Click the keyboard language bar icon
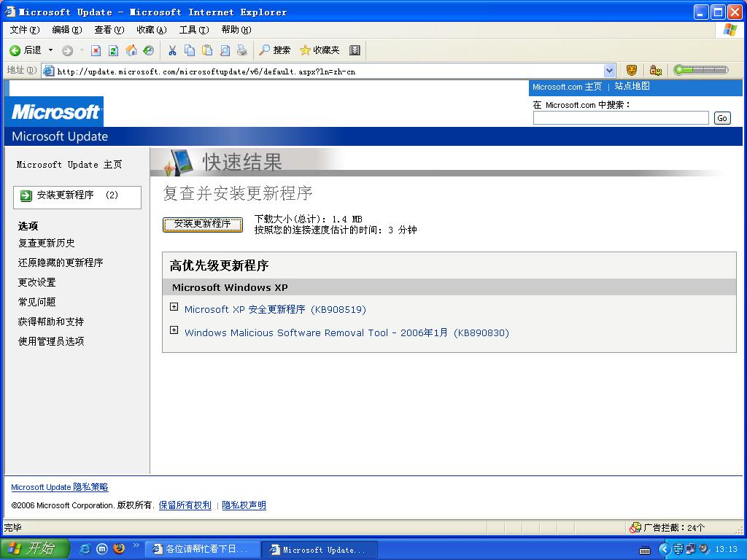The height and width of the screenshot is (560, 747). [x=645, y=551]
